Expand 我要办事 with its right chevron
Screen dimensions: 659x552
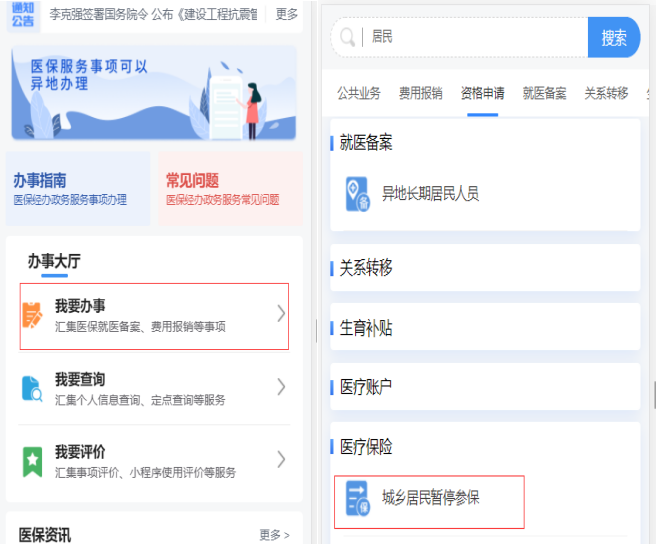(281, 314)
